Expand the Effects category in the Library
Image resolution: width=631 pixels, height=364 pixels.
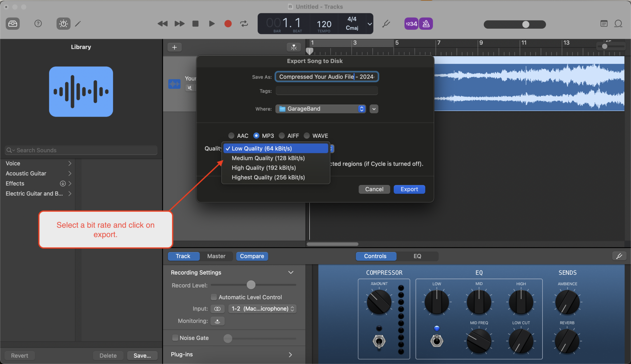[70, 183]
